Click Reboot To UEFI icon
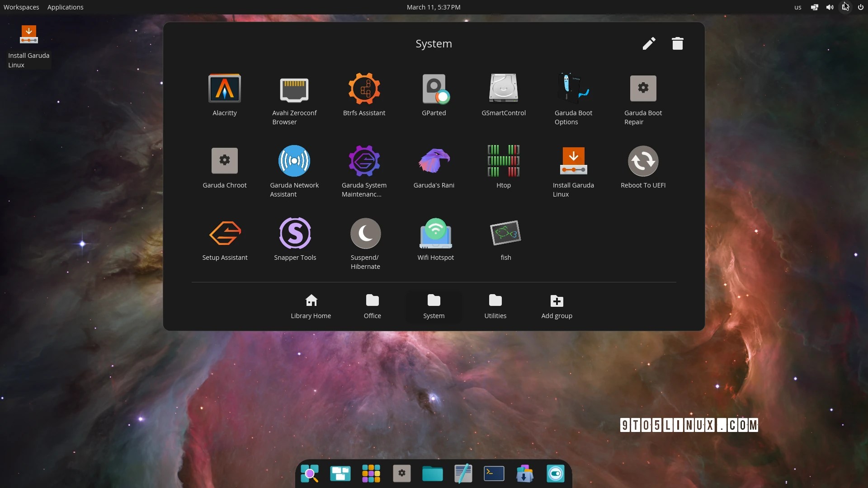Image resolution: width=868 pixels, height=488 pixels. 643,161
